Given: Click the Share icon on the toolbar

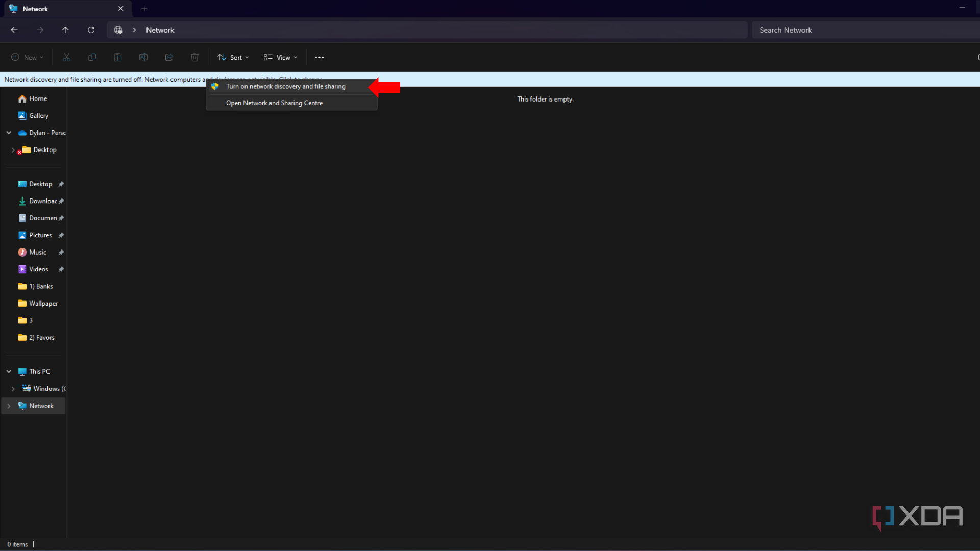Looking at the screenshot, I should pyautogui.click(x=169, y=57).
